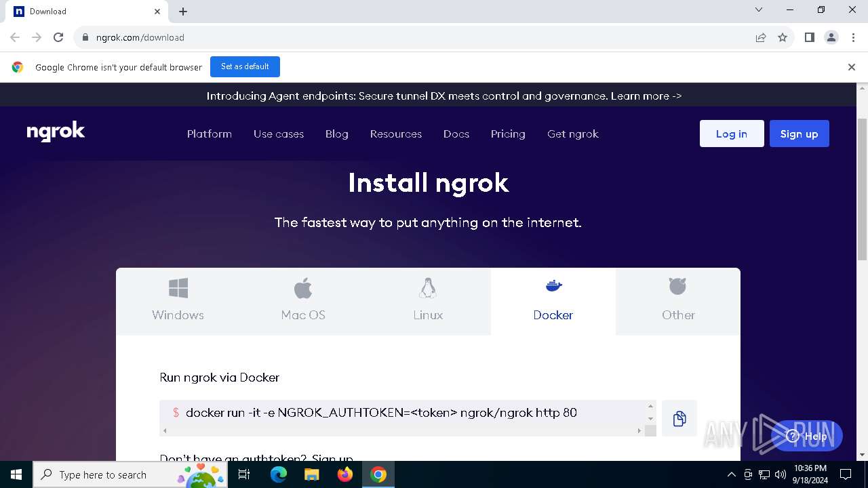Click the address bar URL
868x488 pixels.
(x=140, y=37)
